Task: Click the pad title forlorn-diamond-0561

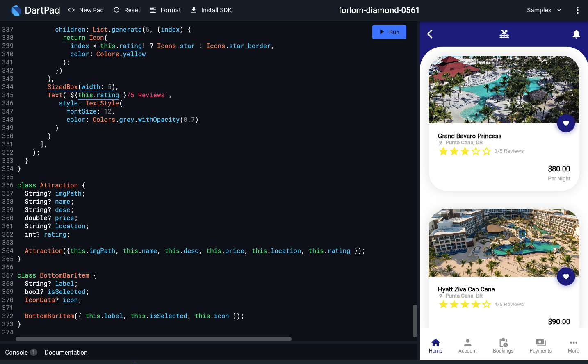Action: [379, 10]
